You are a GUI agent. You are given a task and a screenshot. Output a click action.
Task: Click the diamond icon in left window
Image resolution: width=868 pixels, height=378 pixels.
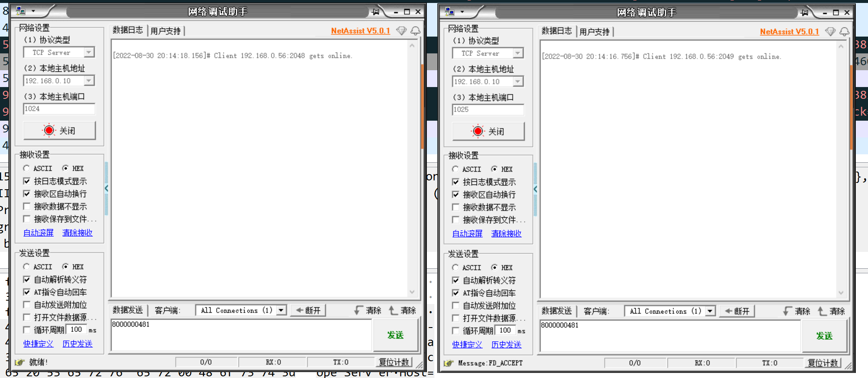[x=401, y=31]
